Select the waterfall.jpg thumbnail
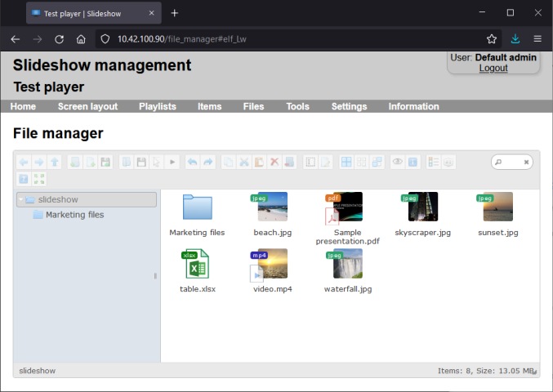The width and height of the screenshot is (553, 392). click(x=348, y=264)
